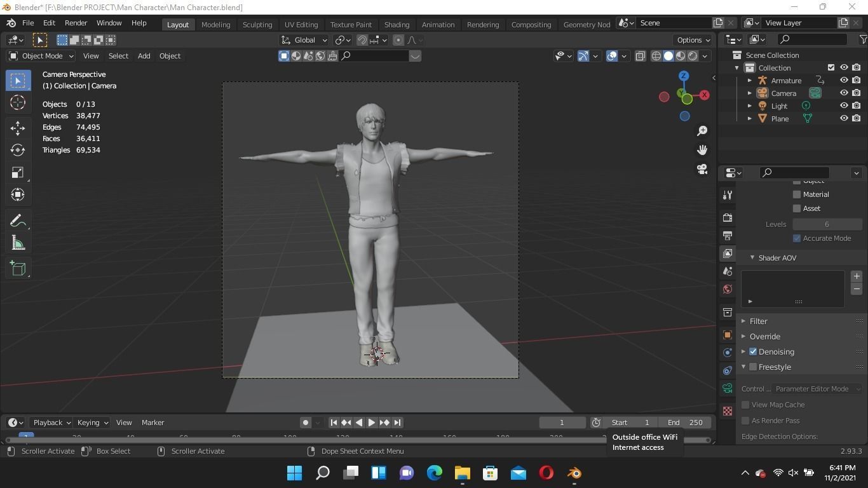Open the Render menu
This screenshot has height=488, width=868.
tap(76, 23)
